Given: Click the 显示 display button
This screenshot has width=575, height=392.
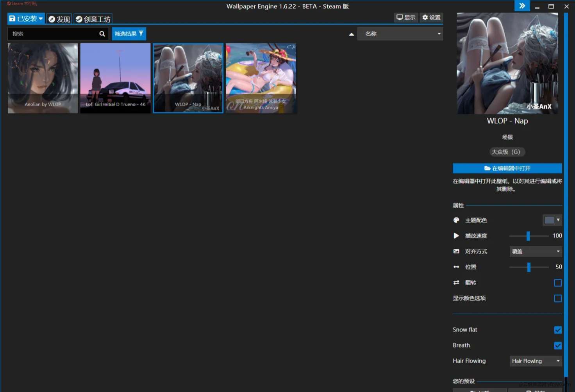Looking at the screenshot, I should click(406, 18).
